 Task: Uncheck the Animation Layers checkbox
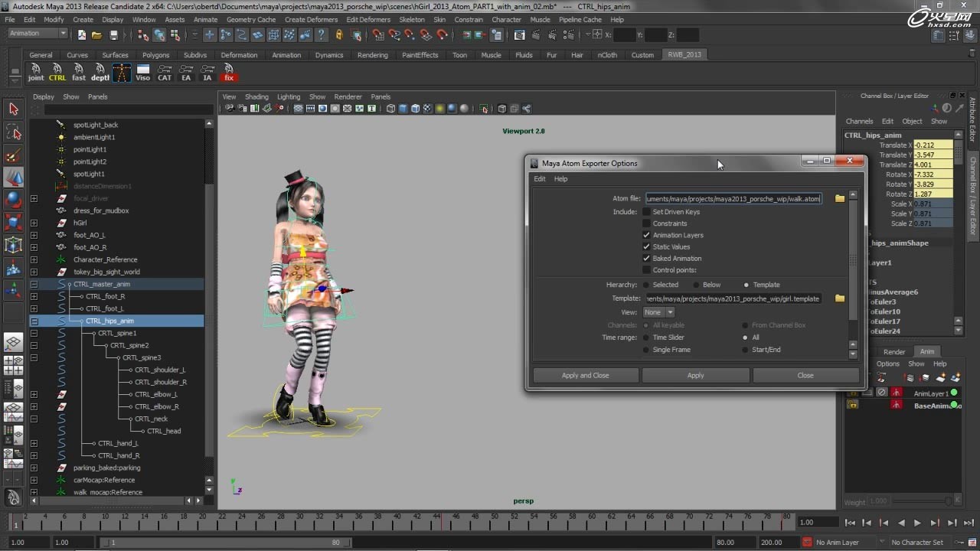point(647,235)
